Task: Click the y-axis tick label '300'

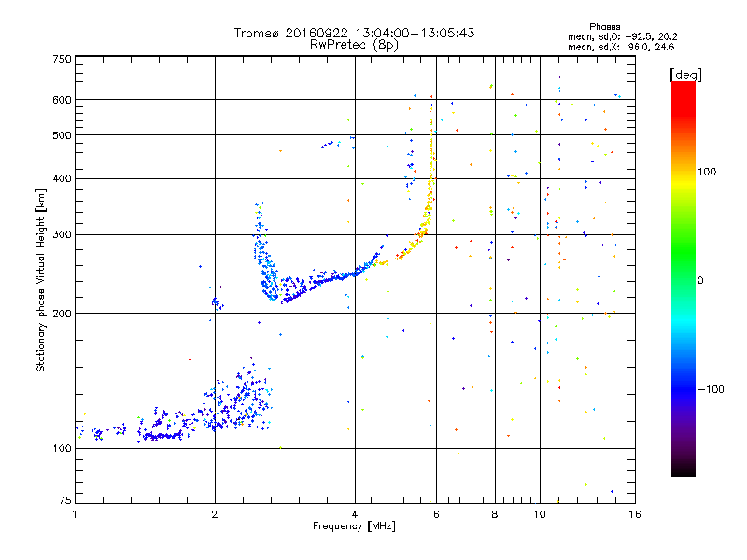Action: tap(62, 234)
